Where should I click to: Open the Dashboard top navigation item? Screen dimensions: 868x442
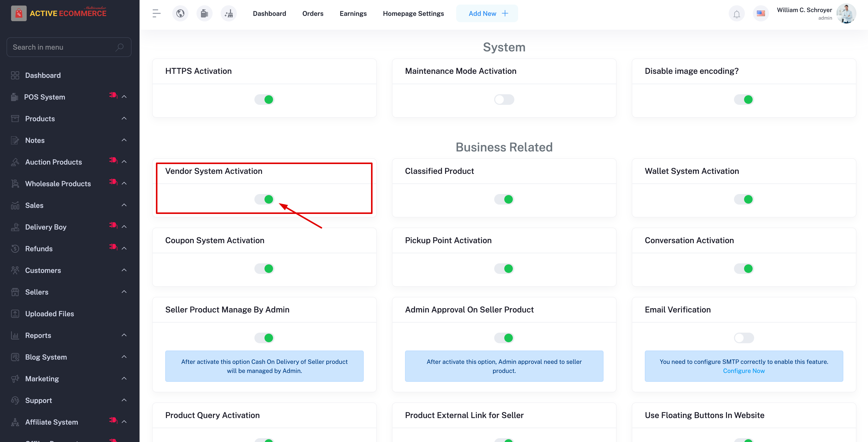[x=270, y=14]
